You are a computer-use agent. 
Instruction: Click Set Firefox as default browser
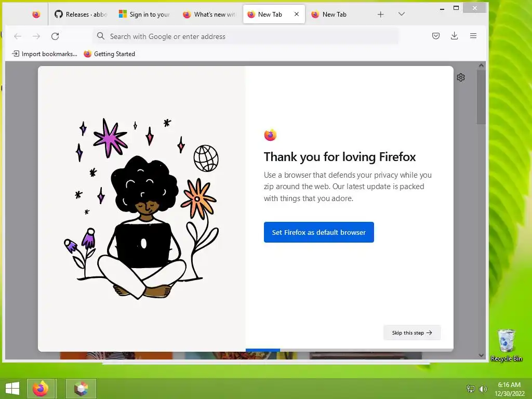[319, 232]
